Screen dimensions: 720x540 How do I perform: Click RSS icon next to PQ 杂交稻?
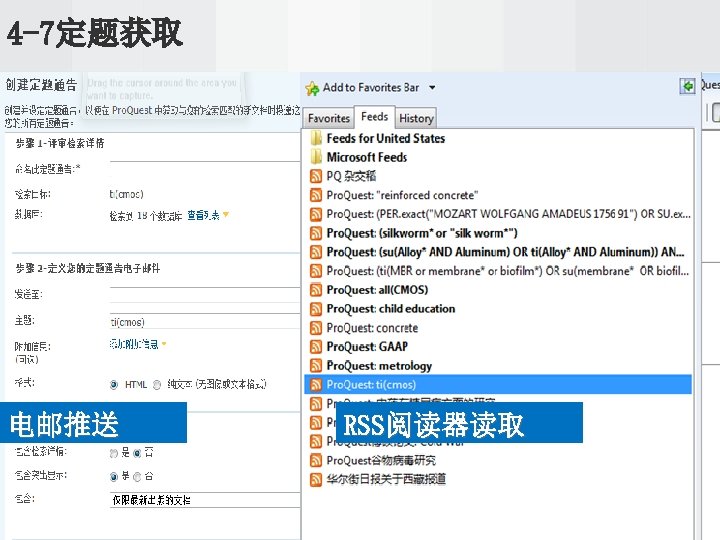[316, 176]
